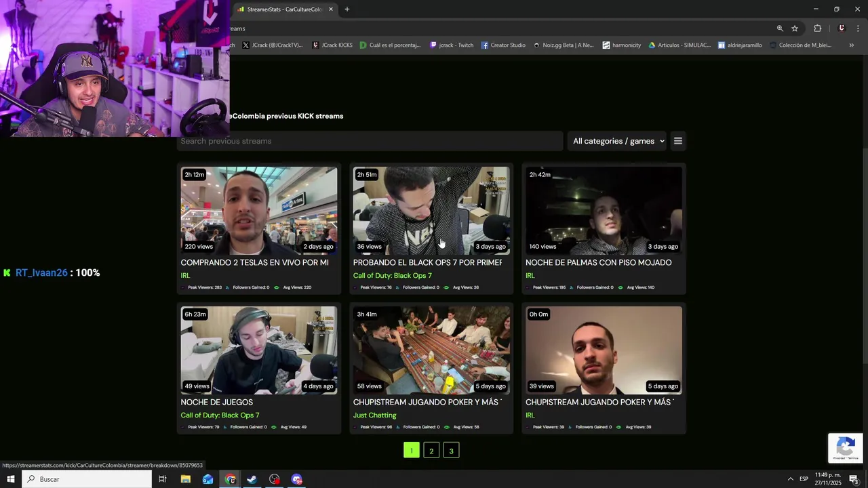Open Outlook from the taskbar

click(x=208, y=479)
